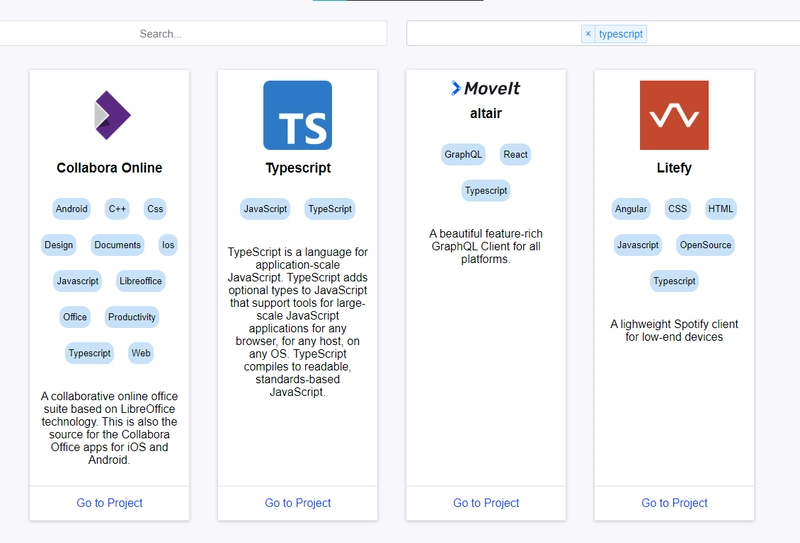The image size is (800, 543).
Task: Click JavaScript tag on Typescript card
Action: click(265, 209)
